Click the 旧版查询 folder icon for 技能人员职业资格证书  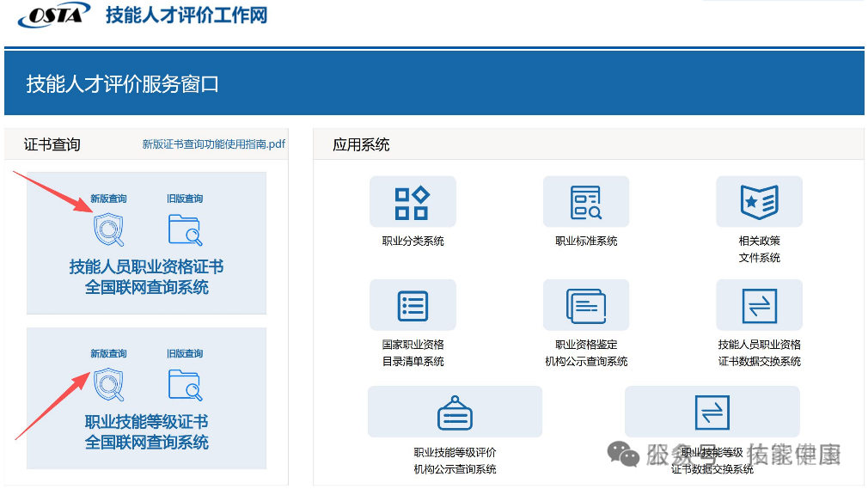tap(185, 229)
